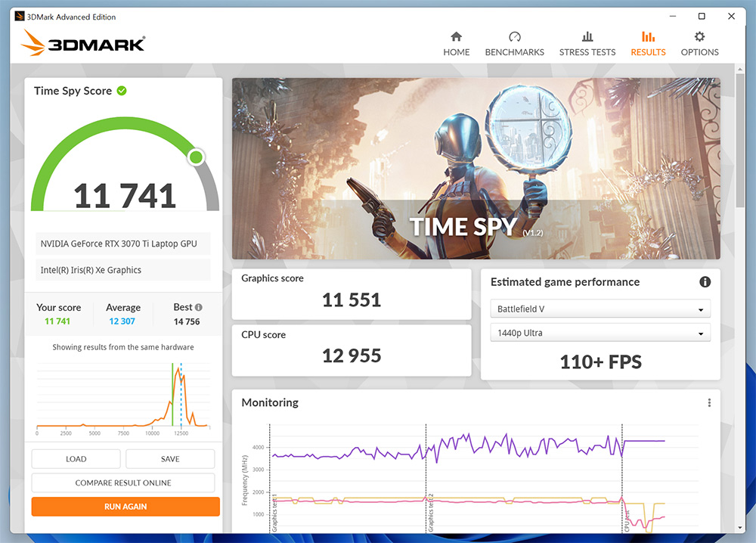Click the 3DMark app icon in title bar

(20, 17)
